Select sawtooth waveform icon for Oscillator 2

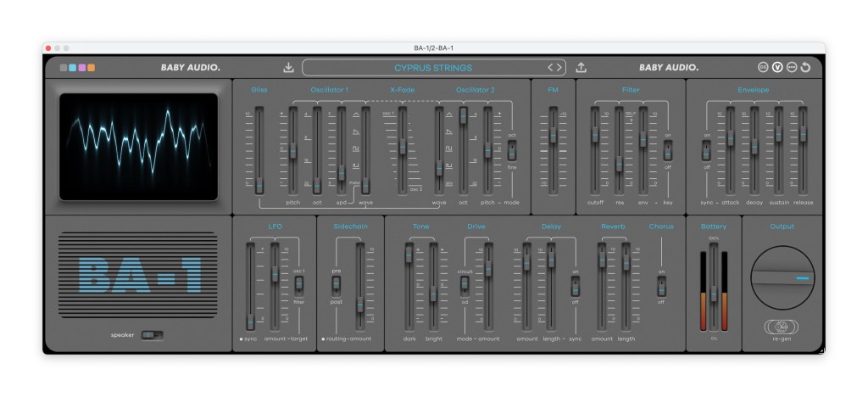pyautogui.click(x=449, y=131)
